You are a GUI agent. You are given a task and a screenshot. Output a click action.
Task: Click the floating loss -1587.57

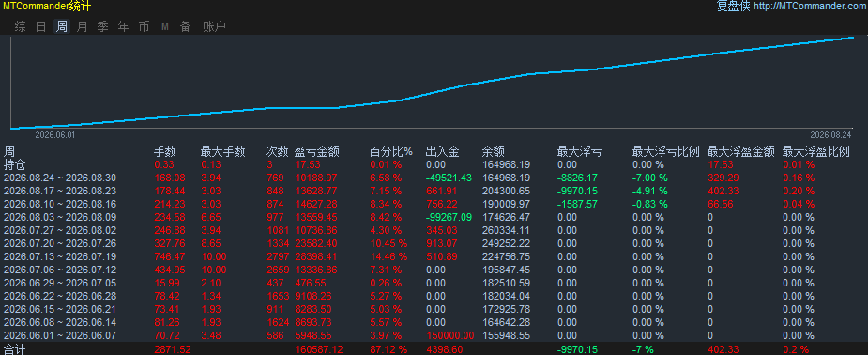tap(578, 205)
